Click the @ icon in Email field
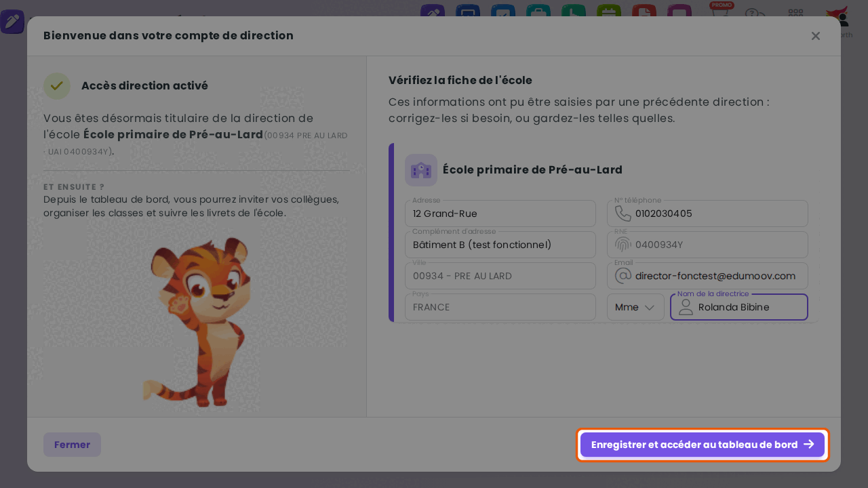This screenshot has width=868, height=488. click(623, 276)
